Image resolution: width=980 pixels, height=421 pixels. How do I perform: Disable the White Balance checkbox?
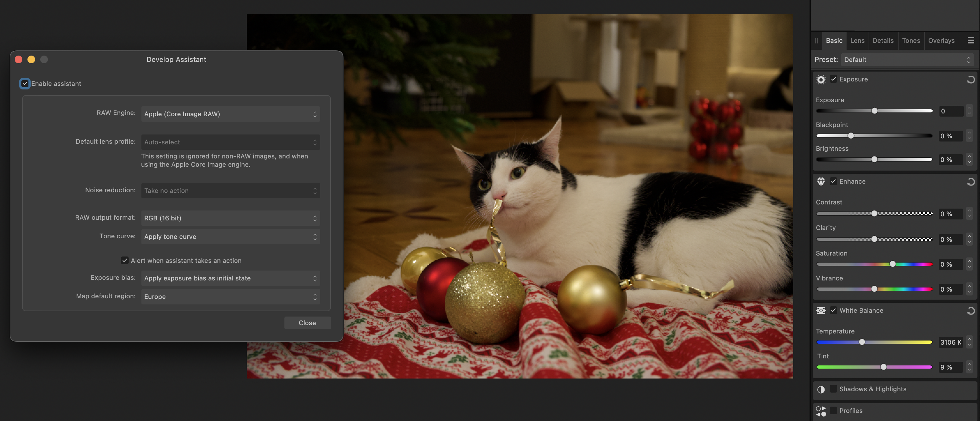(833, 310)
